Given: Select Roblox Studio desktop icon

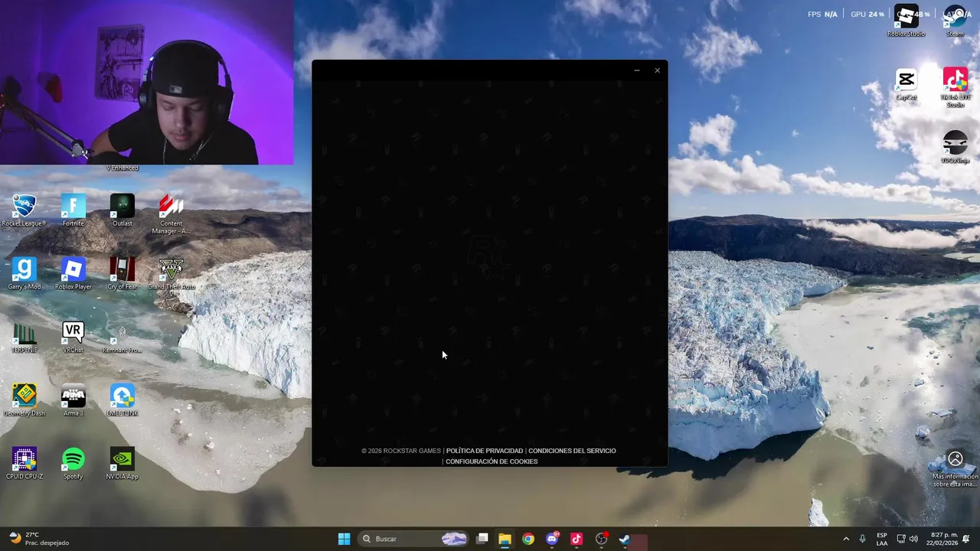Looking at the screenshot, I should 906,21.
